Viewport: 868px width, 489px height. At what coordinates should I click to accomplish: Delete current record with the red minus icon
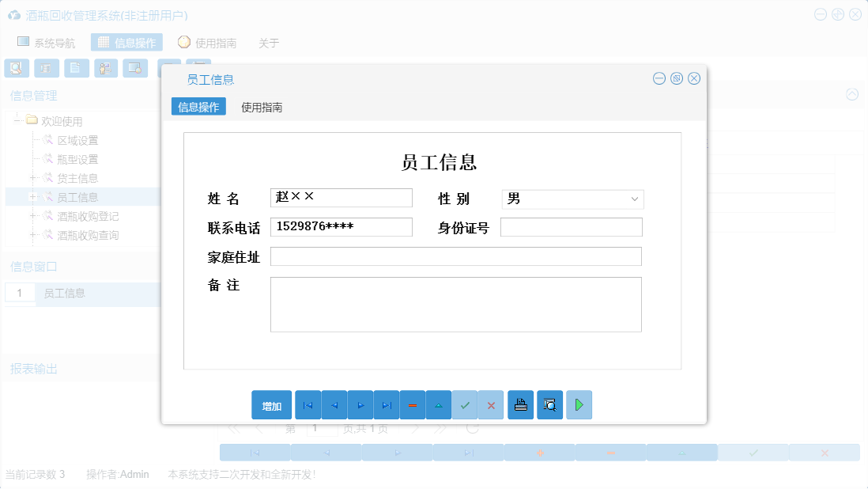point(413,404)
